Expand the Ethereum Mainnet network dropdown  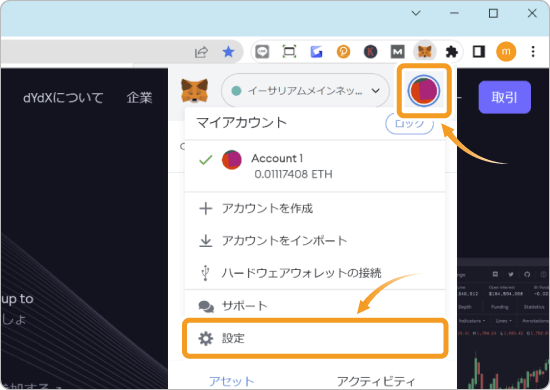(x=305, y=91)
